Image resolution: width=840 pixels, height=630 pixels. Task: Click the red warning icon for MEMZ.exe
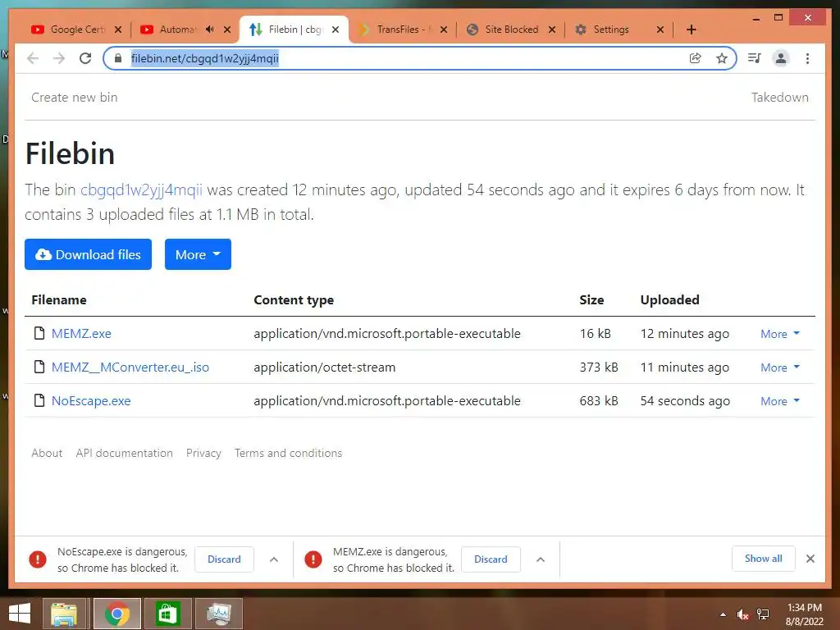pos(313,559)
